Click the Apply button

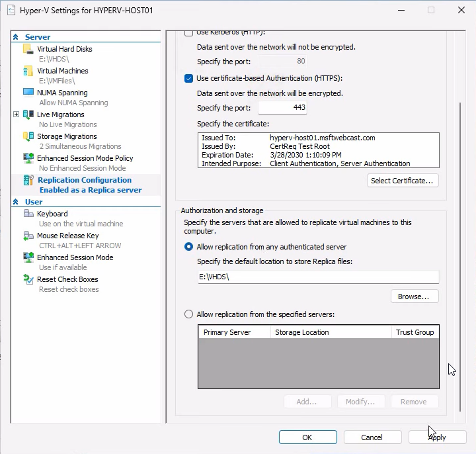[437, 437]
